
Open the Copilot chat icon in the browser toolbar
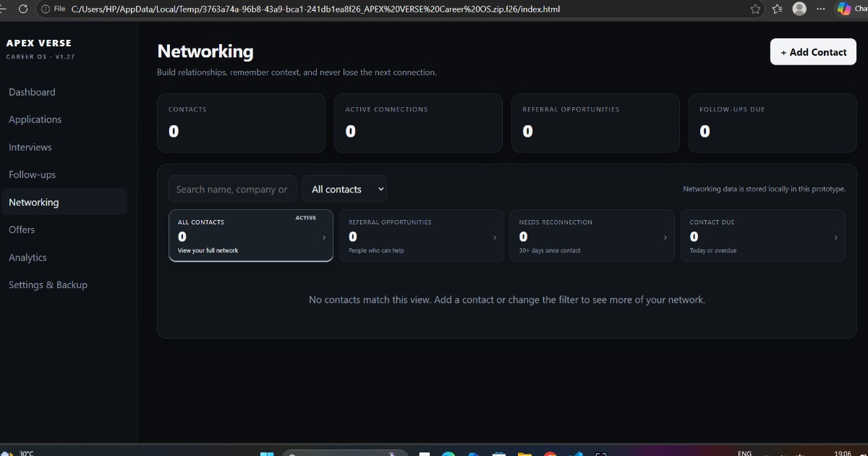coord(844,9)
